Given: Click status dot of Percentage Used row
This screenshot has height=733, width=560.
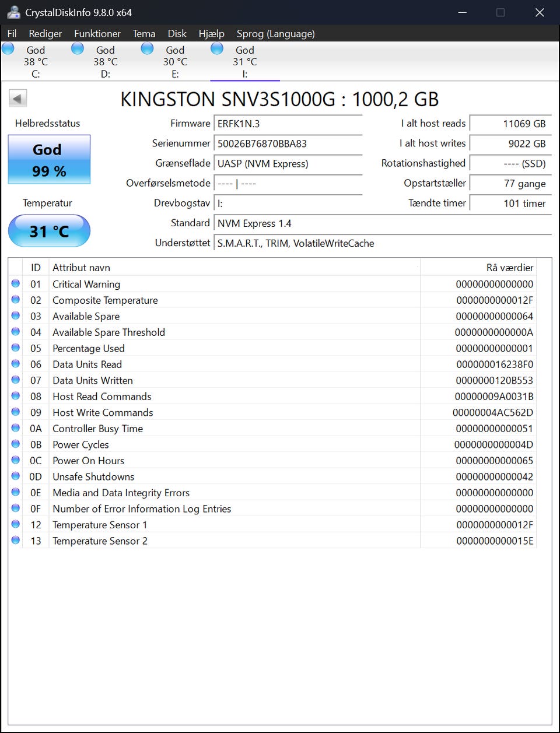Looking at the screenshot, I should point(16,348).
